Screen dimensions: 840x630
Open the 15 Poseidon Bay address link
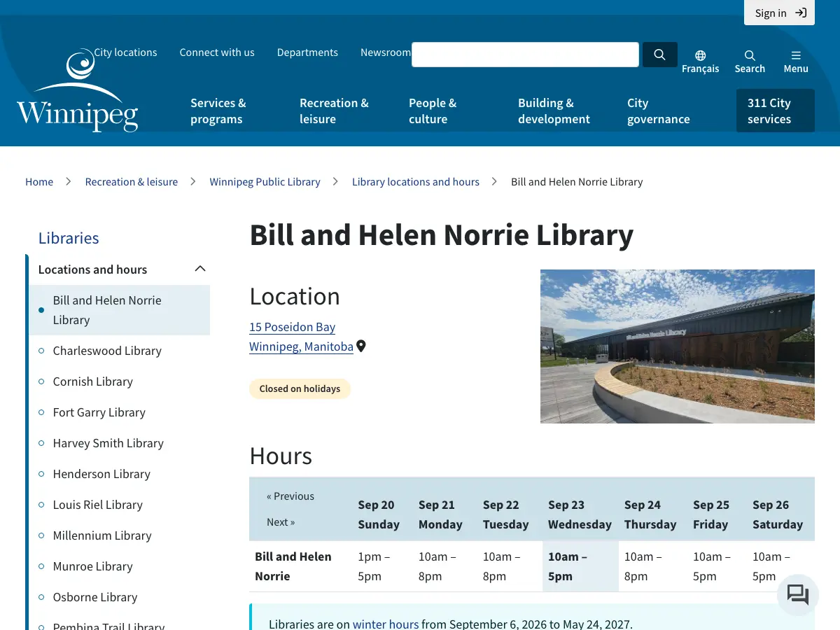[x=292, y=327]
